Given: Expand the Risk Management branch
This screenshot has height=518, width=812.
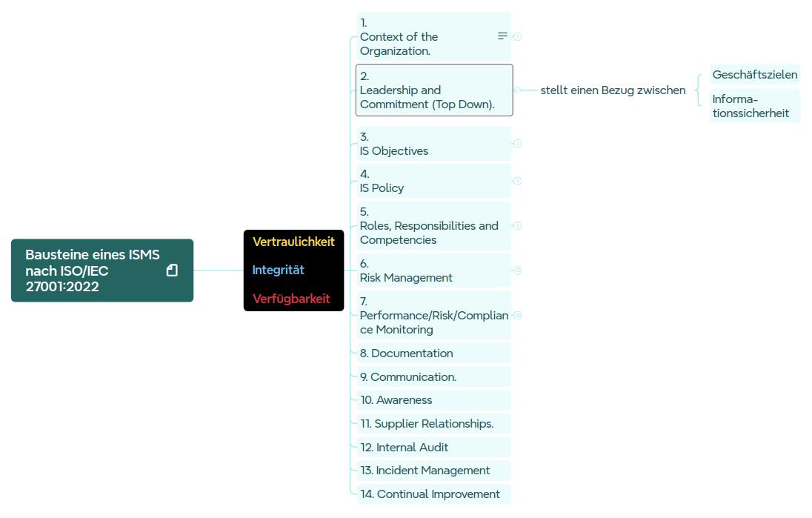Looking at the screenshot, I should coord(518,270).
